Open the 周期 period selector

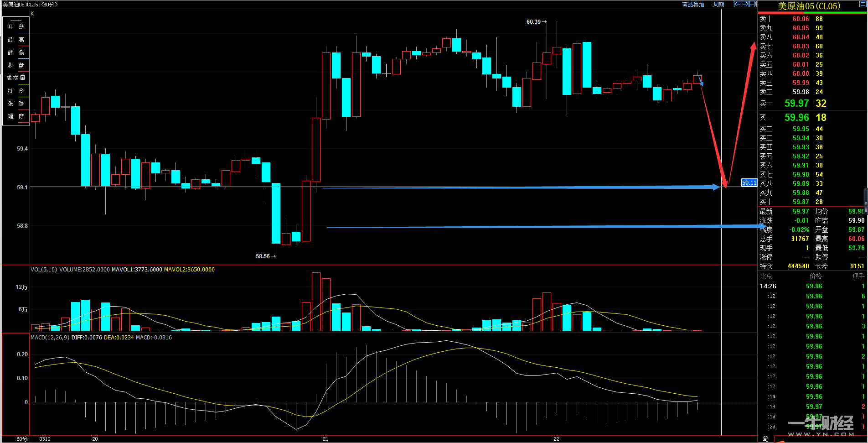coord(719,5)
